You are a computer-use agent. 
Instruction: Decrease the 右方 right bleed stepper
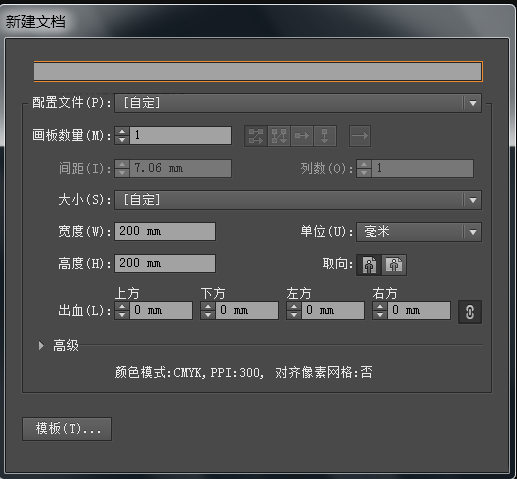pos(380,315)
